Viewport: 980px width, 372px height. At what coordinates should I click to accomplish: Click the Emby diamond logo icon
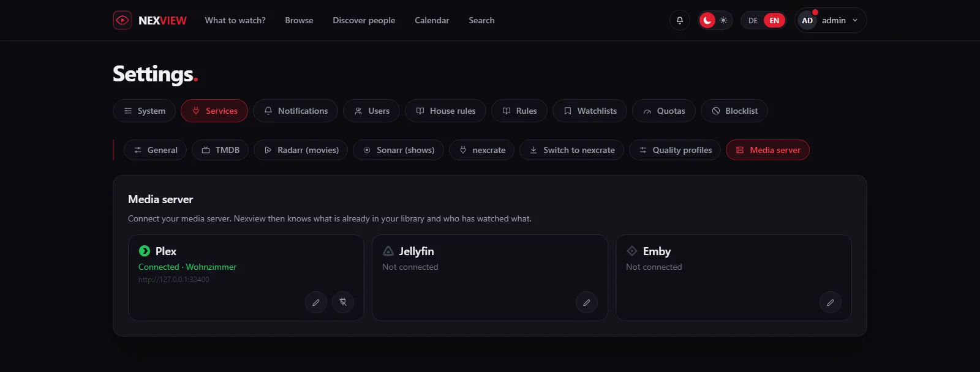pyautogui.click(x=632, y=251)
